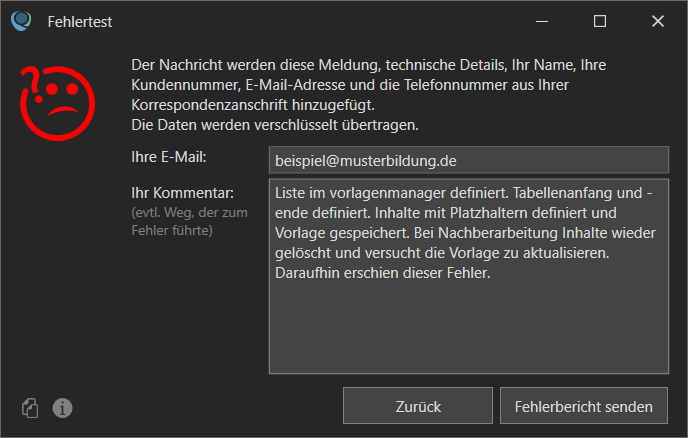Minimize the Fehlertest dialog window

coord(543,20)
